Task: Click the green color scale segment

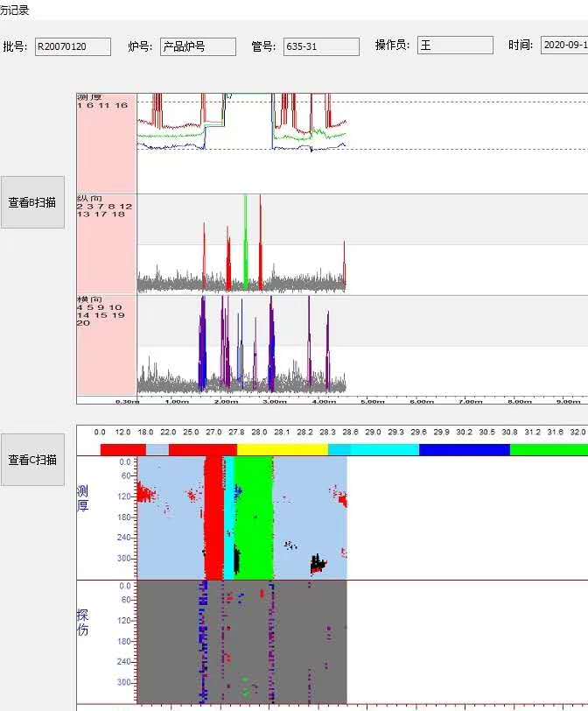Action: pyautogui.click(x=549, y=449)
